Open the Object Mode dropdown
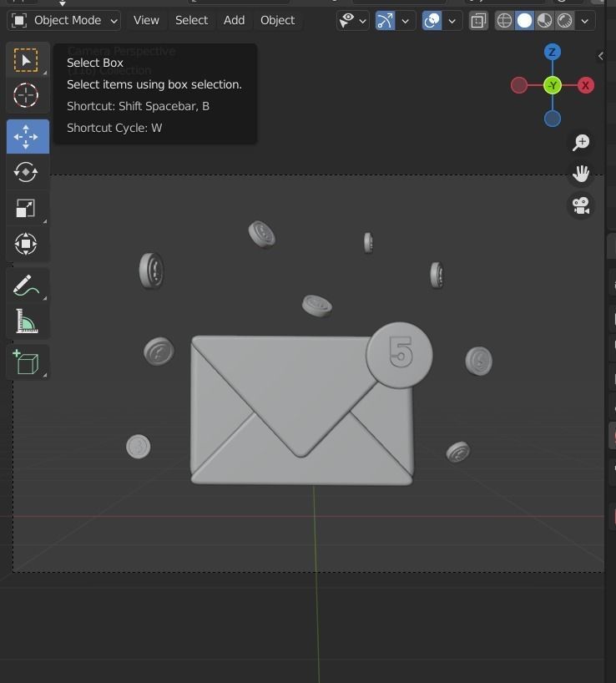 pyautogui.click(x=64, y=21)
